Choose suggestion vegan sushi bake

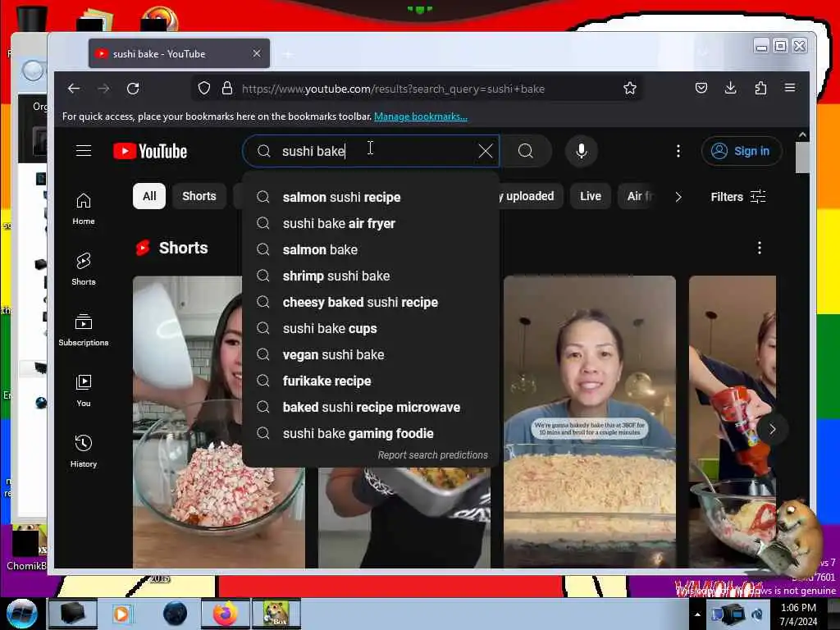point(371,354)
